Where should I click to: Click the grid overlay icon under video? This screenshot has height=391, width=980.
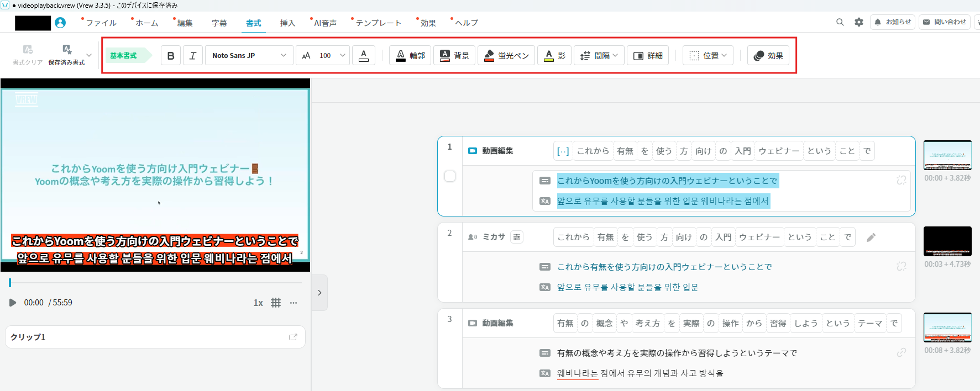(276, 303)
